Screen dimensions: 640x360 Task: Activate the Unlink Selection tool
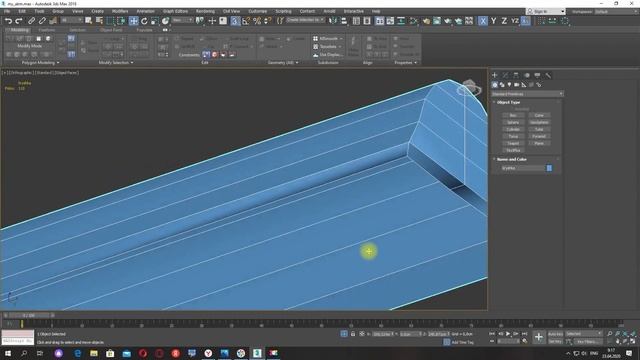click(42, 20)
